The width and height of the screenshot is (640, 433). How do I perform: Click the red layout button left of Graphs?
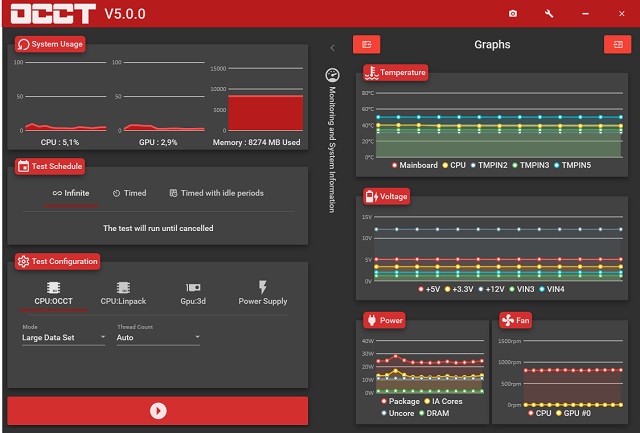(366, 44)
